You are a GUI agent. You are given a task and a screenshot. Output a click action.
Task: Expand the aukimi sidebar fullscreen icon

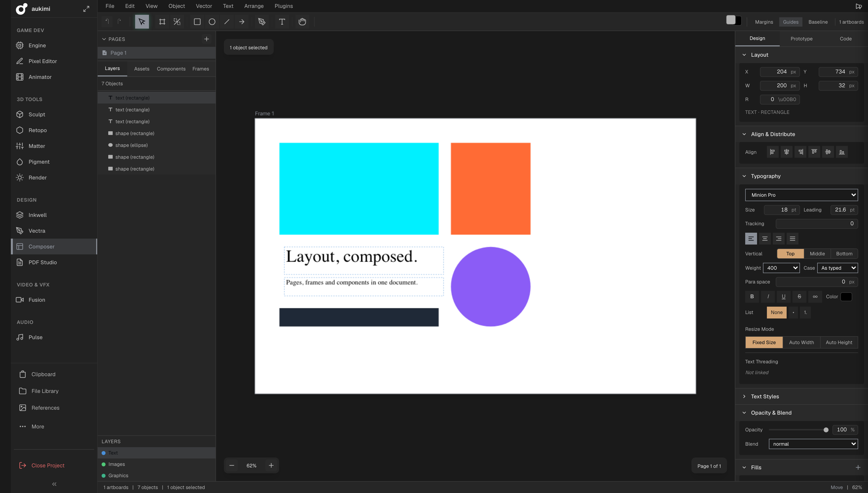(x=86, y=9)
